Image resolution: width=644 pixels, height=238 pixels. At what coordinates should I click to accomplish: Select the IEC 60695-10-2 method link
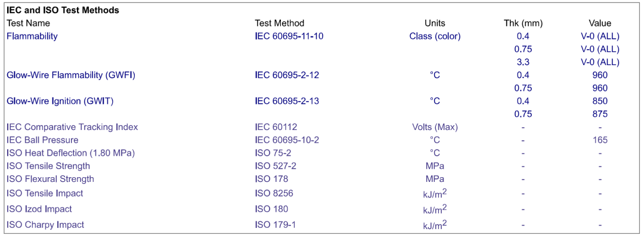point(287,140)
